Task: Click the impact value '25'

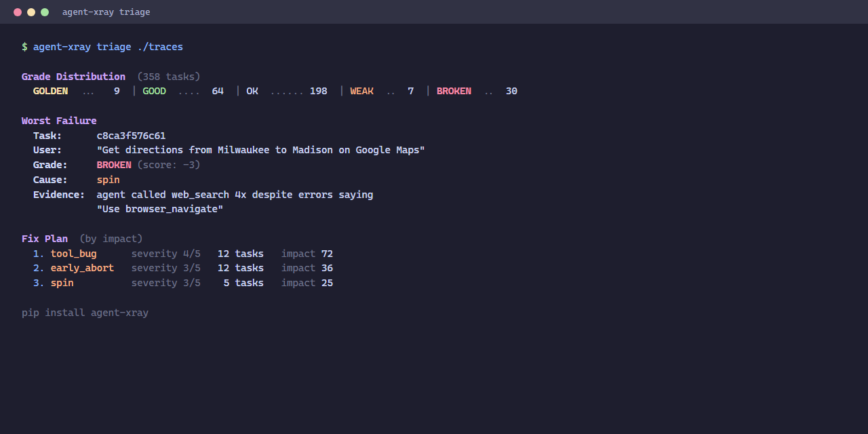Action: tap(327, 283)
